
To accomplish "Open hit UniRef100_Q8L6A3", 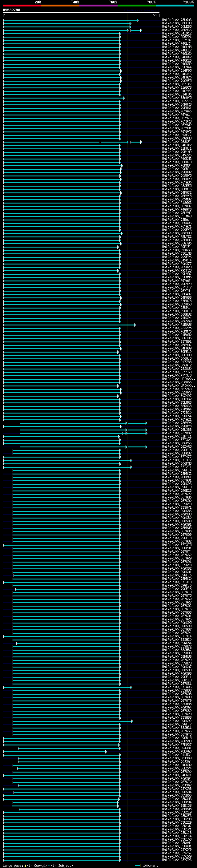I will (177, 20).
